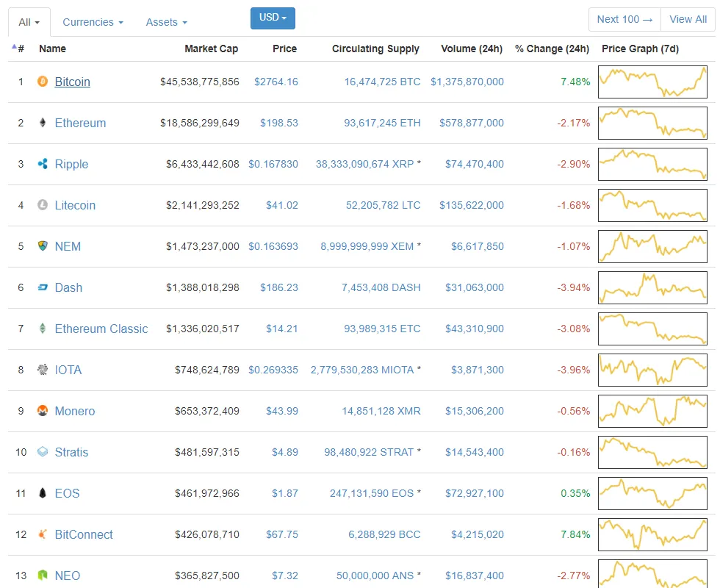Sort table by Price column
This screenshot has width=720, height=588.
[x=285, y=49]
